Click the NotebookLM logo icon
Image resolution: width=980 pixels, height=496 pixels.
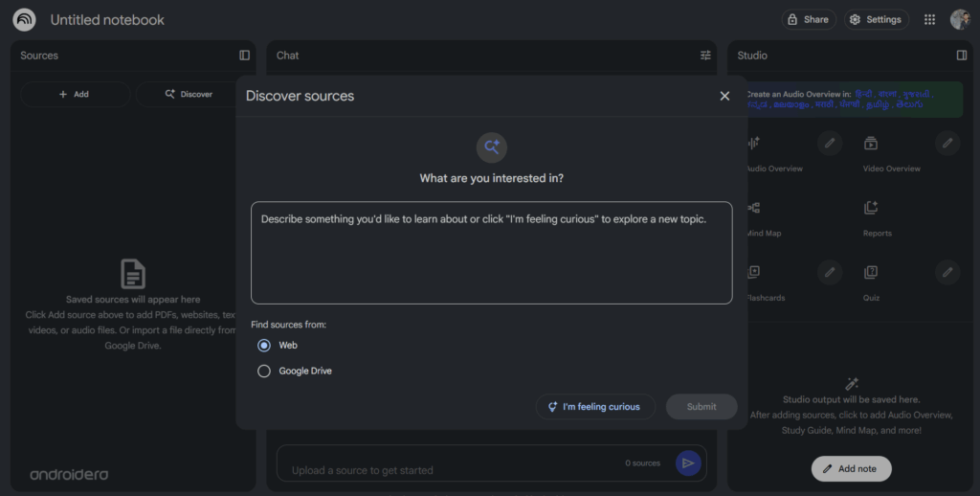coord(24,19)
